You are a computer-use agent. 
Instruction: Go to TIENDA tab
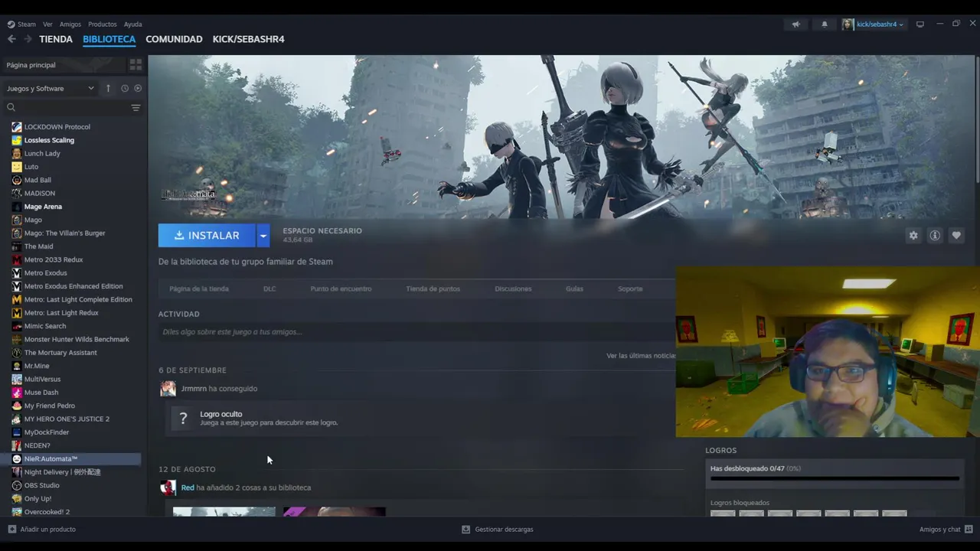point(56,39)
